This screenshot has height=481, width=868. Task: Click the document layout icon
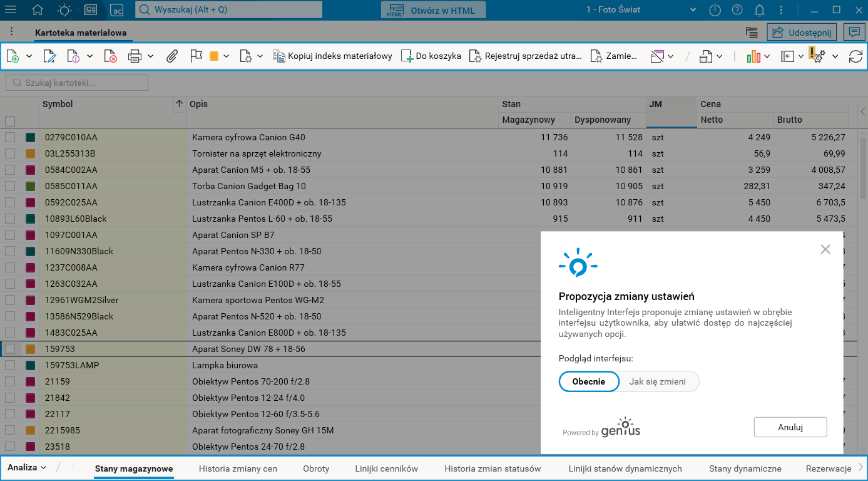click(x=707, y=56)
